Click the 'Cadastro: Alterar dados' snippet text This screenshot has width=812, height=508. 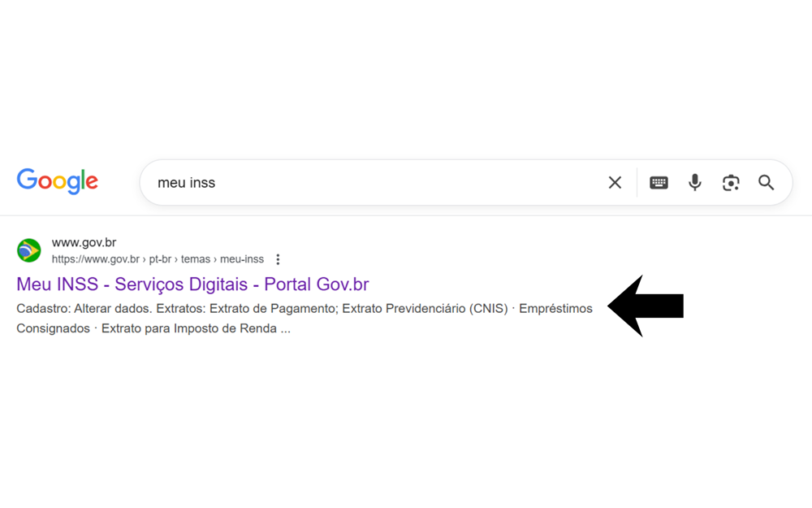pos(83,309)
